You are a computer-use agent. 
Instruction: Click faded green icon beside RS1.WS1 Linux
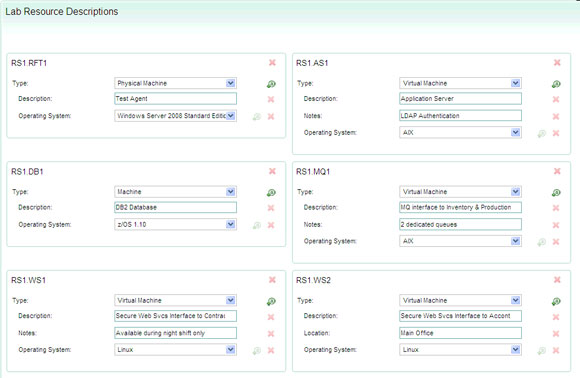[257, 350]
